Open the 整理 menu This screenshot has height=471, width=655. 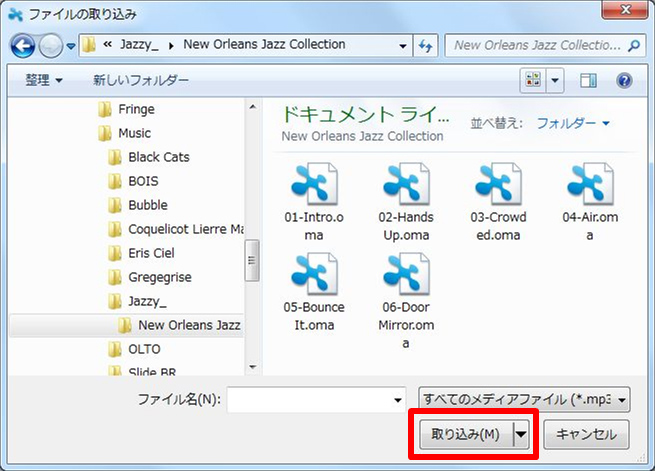[x=44, y=80]
